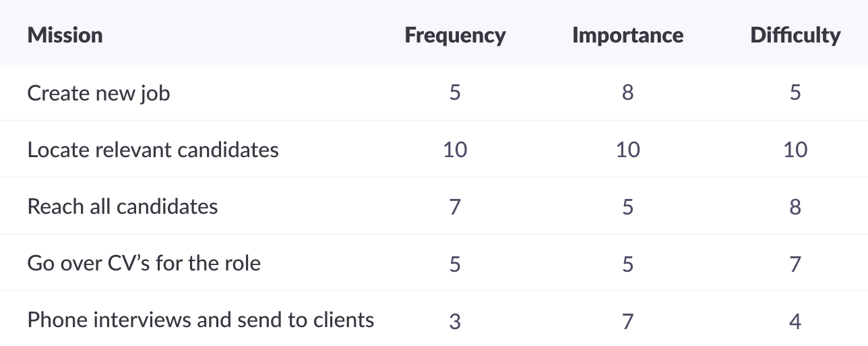This screenshot has width=868, height=346.
Task: Select Difficulty value 10 for Locate relevant candidates
Action: (795, 149)
